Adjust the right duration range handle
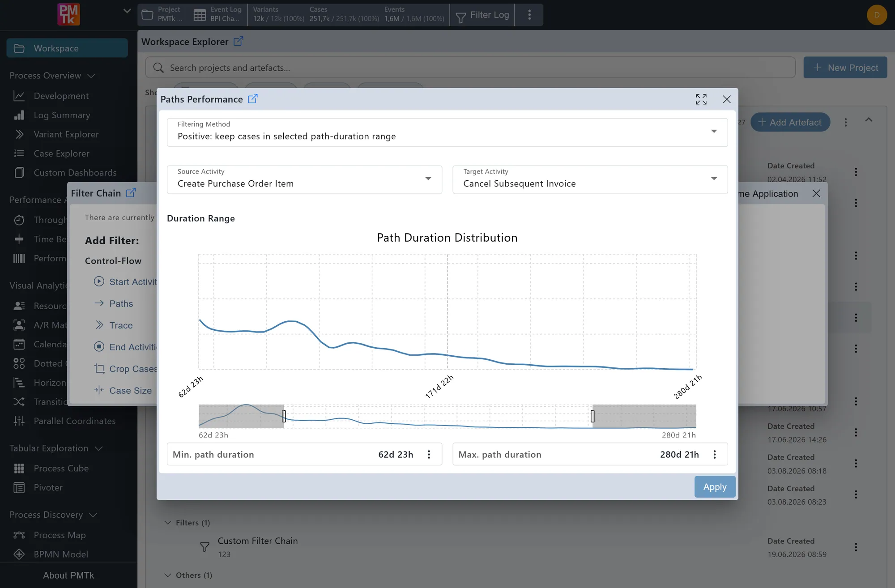The height and width of the screenshot is (588, 895). [x=592, y=416]
